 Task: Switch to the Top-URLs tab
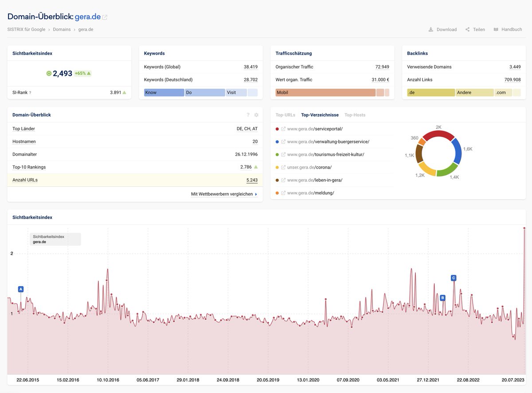point(286,115)
